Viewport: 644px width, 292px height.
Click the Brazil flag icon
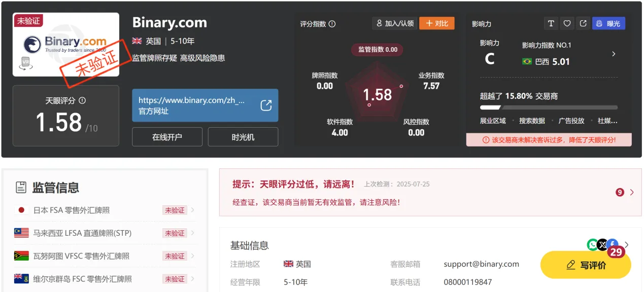tap(527, 61)
